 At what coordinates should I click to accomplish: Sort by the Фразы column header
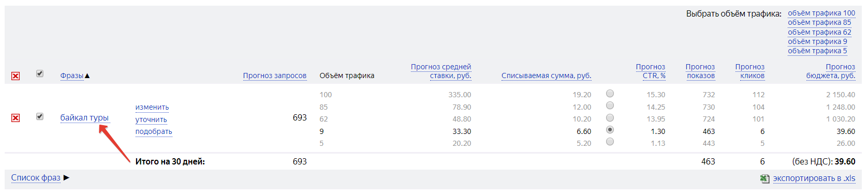coord(72,76)
